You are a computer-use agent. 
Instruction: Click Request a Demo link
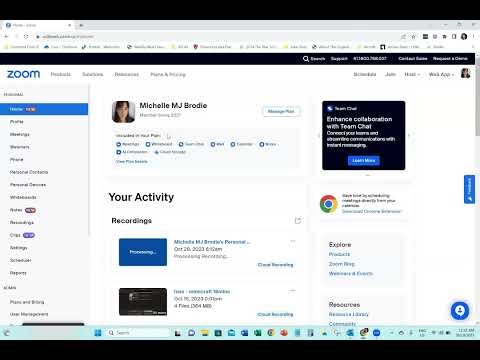(x=450, y=59)
